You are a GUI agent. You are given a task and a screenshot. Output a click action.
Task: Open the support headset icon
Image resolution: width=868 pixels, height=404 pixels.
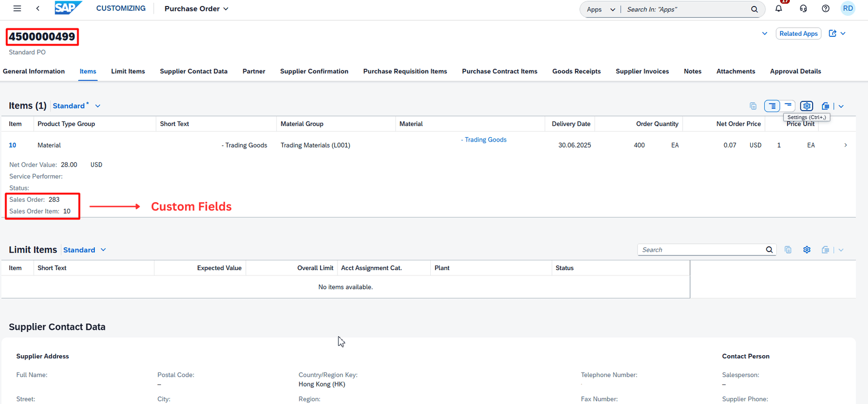803,9
